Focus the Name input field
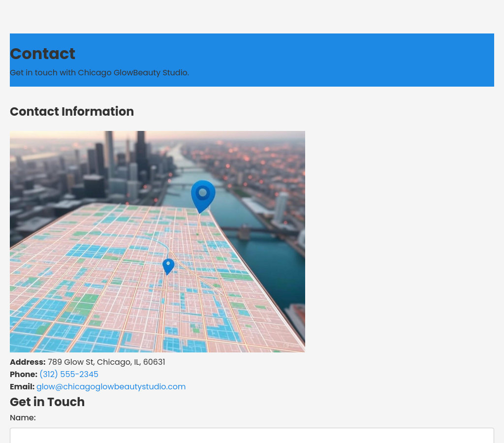Image resolution: width=504 pixels, height=443 pixels. [x=252, y=436]
